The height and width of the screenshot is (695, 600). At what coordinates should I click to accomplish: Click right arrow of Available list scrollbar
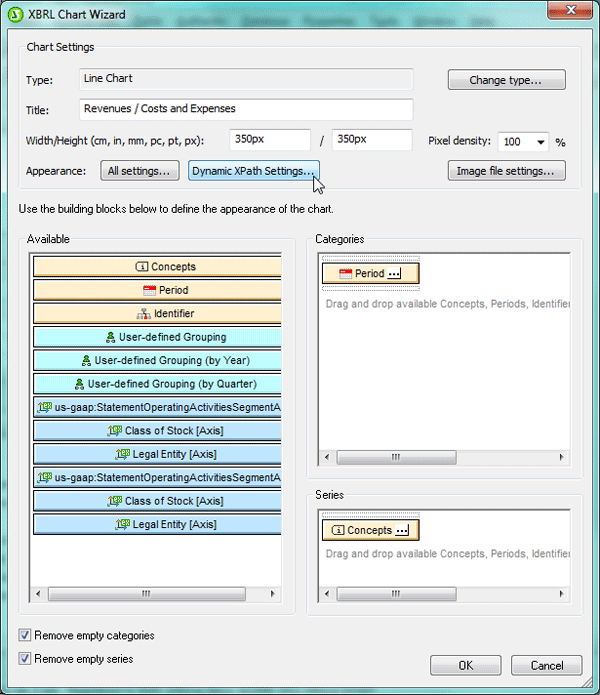tap(273, 594)
